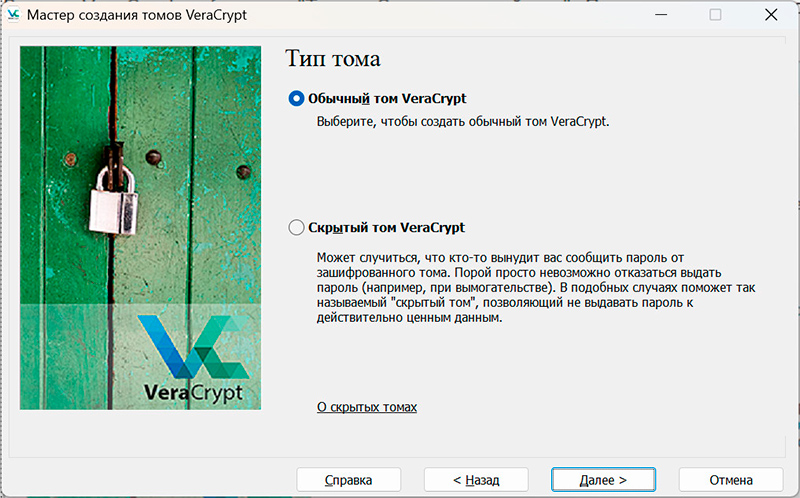800x498 pixels.
Task: Click the "Мастер создания томов VeraCrypt" title text
Action: pos(136,16)
